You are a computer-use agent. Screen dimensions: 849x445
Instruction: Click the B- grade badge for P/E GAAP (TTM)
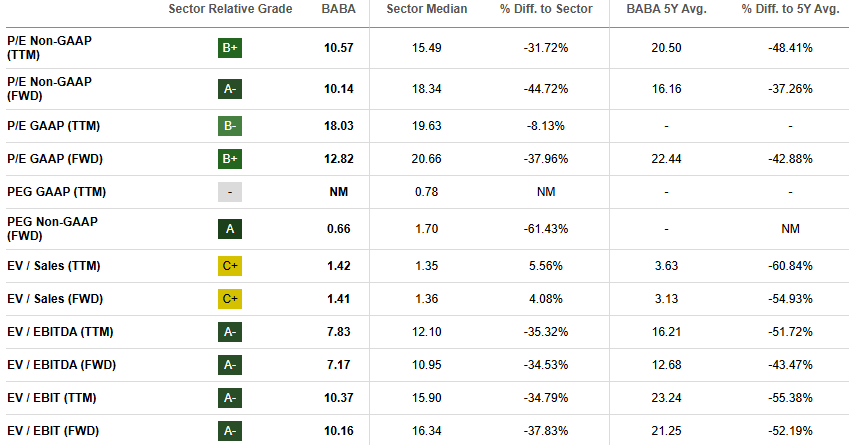click(x=230, y=126)
